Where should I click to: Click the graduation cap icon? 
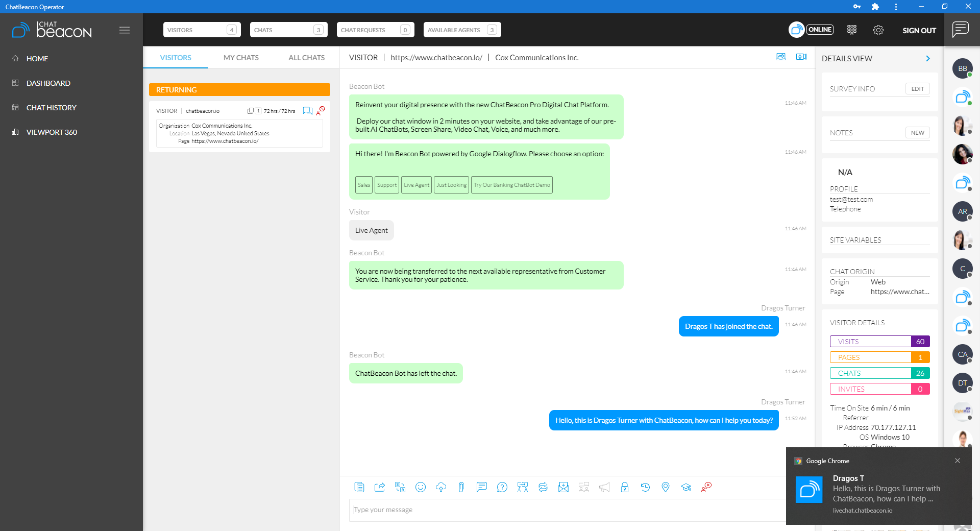click(x=686, y=487)
